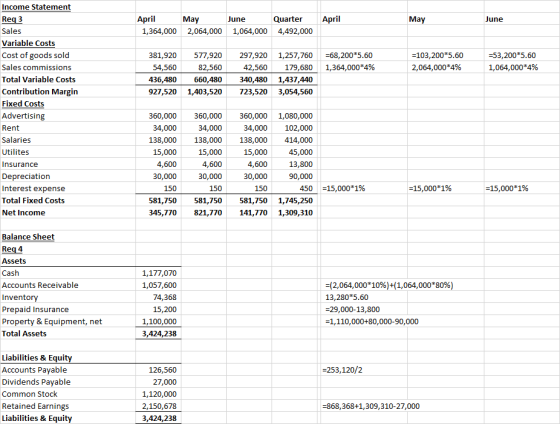Select common stock value 1,120,000

tap(159, 394)
